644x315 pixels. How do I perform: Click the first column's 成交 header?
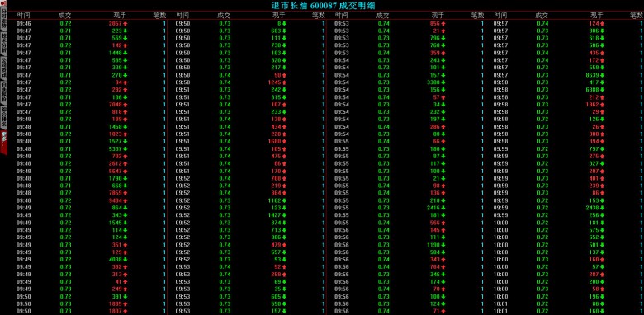click(65, 15)
